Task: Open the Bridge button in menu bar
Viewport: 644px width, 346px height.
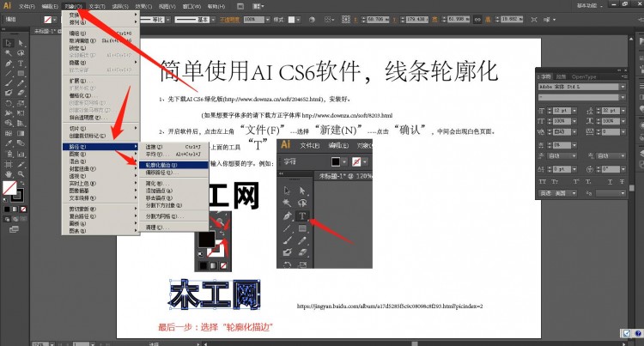Action: (x=240, y=6)
